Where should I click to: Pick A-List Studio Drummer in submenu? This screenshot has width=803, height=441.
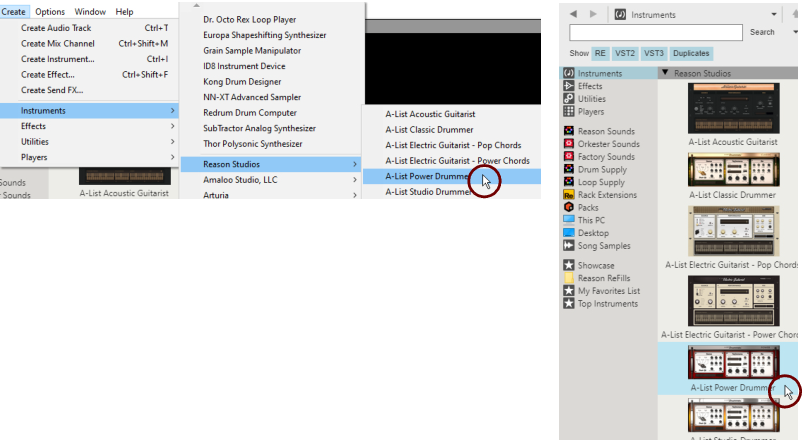tap(428, 192)
